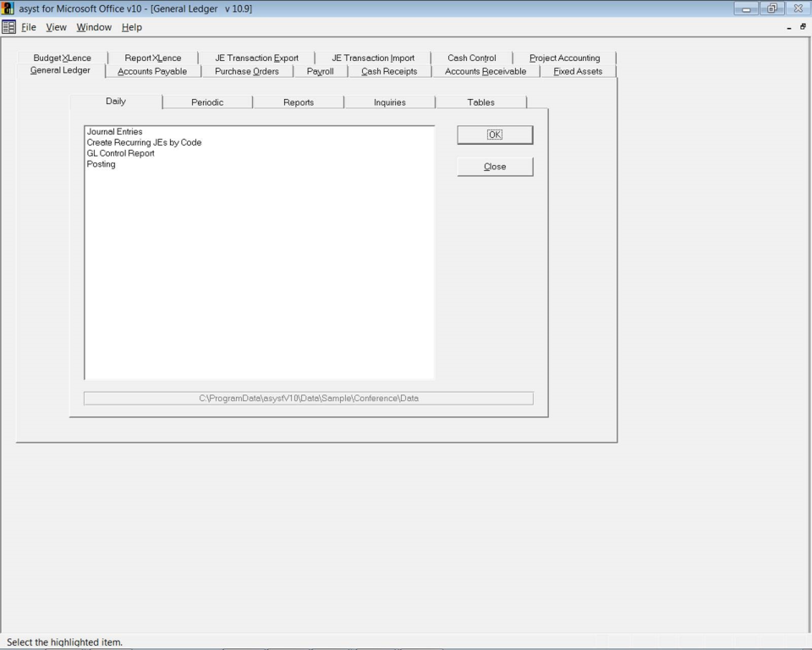Select the Project Accounting tab
This screenshot has height=650, width=812.
[x=564, y=58]
